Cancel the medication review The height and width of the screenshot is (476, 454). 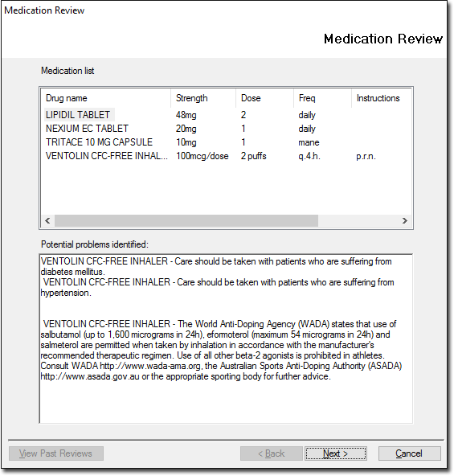[x=409, y=453]
